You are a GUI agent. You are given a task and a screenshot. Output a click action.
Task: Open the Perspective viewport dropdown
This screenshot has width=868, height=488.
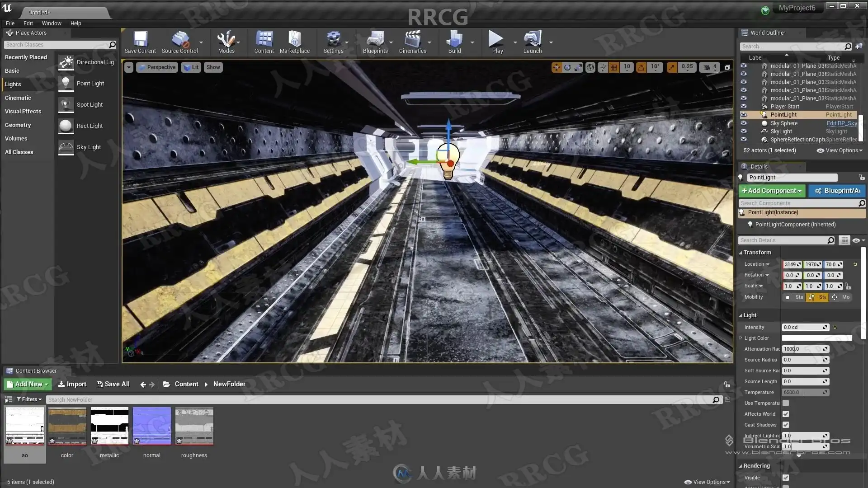157,67
